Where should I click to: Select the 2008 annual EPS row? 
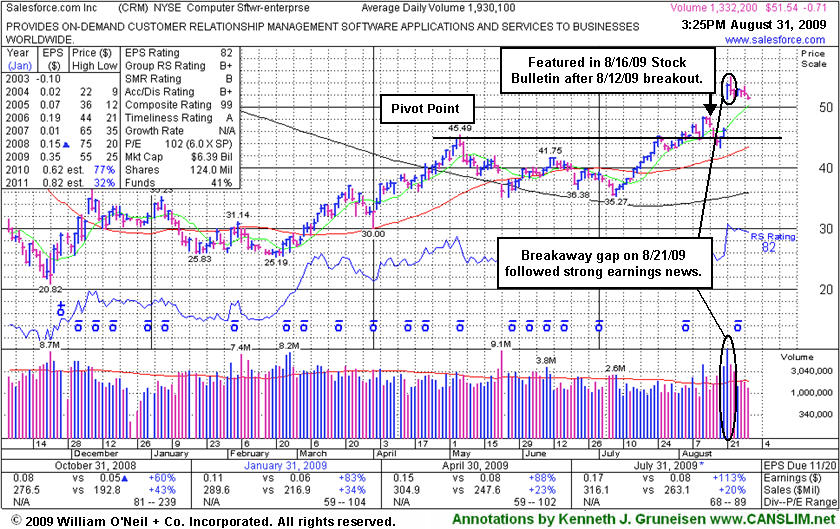tap(62, 144)
